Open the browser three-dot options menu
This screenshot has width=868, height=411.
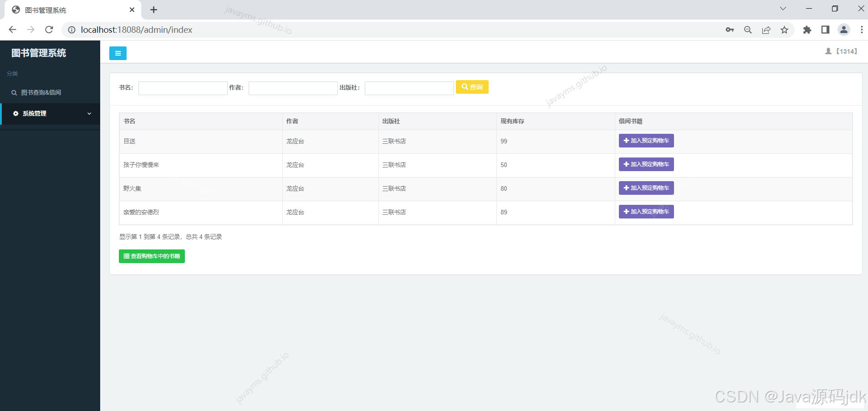pos(862,30)
